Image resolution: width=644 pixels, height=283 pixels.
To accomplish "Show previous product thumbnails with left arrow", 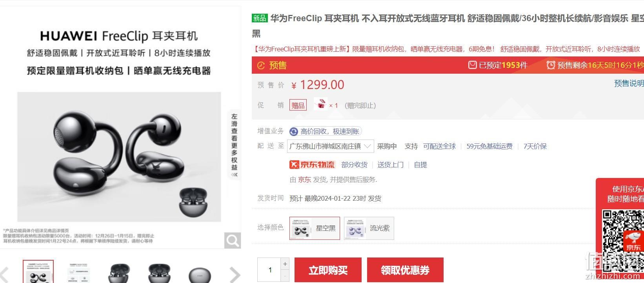I will [5, 274].
